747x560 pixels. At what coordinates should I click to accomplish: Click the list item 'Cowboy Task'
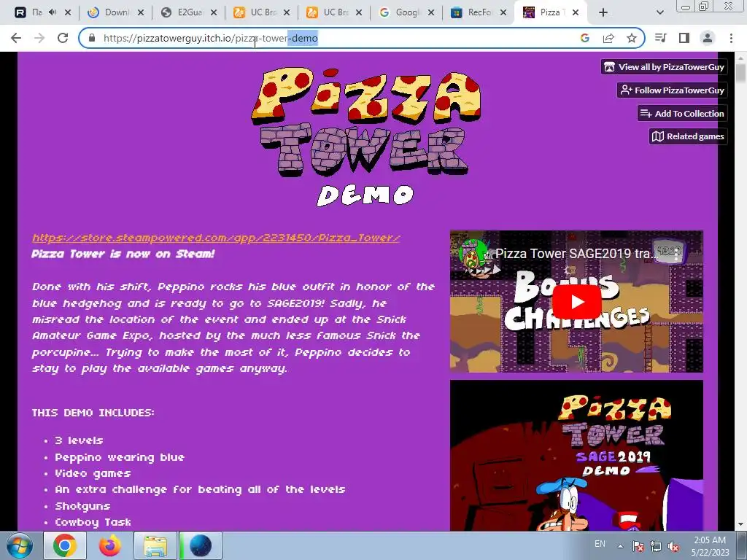(93, 522)
